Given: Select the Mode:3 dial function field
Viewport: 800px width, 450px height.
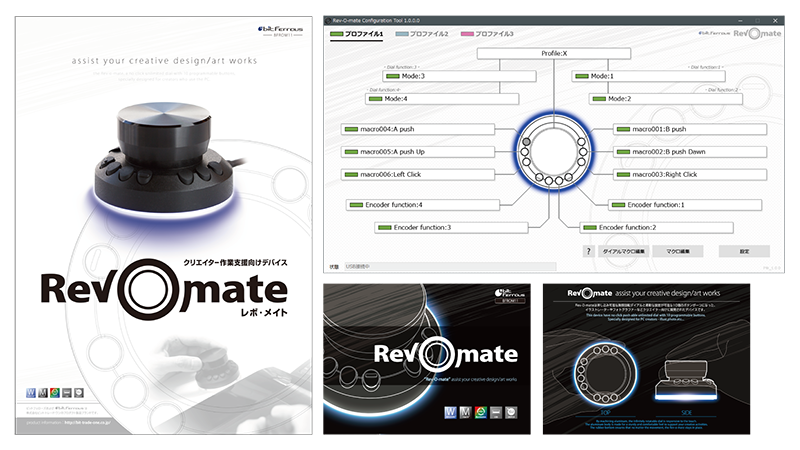Looking at the screenshot, I should coord(459,76).
